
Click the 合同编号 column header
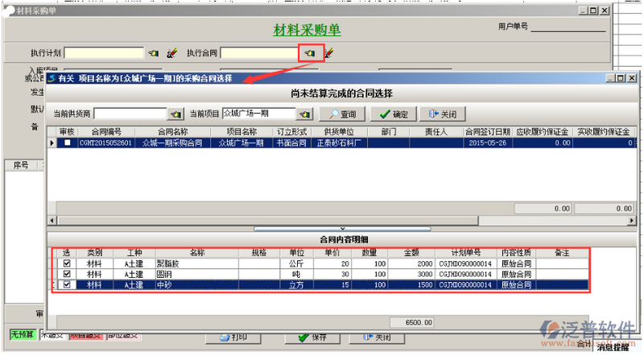107,131
